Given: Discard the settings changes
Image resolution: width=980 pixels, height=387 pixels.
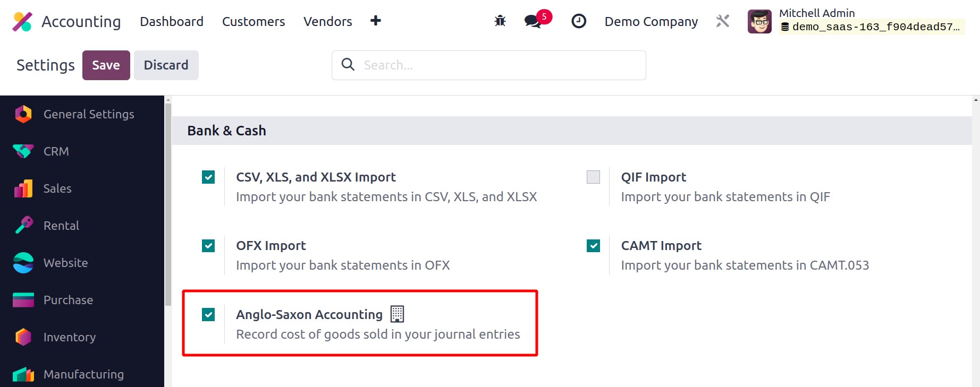Looking at the screenshot, I should coord(166,65).
